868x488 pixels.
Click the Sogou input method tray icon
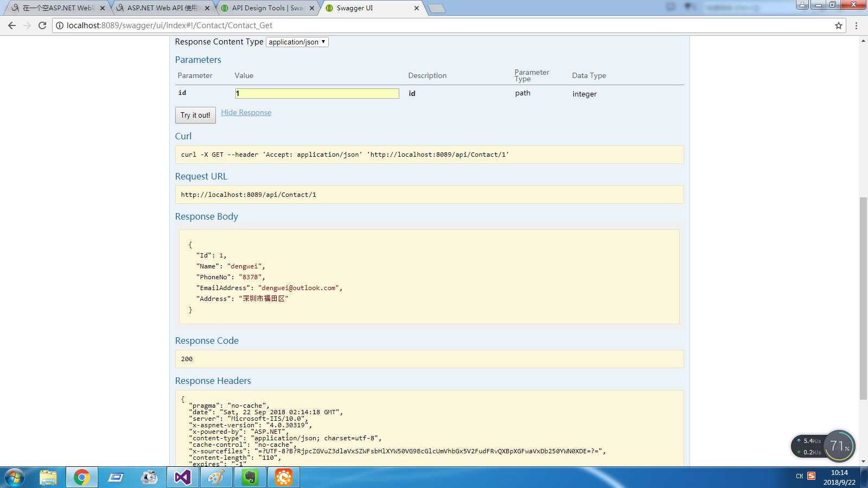(812, 476)
